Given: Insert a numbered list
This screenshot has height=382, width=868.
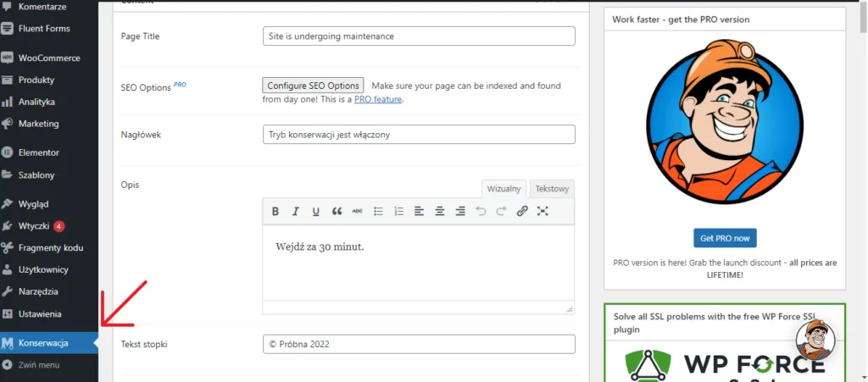Looking at the screenshot, I should [398, 211].
